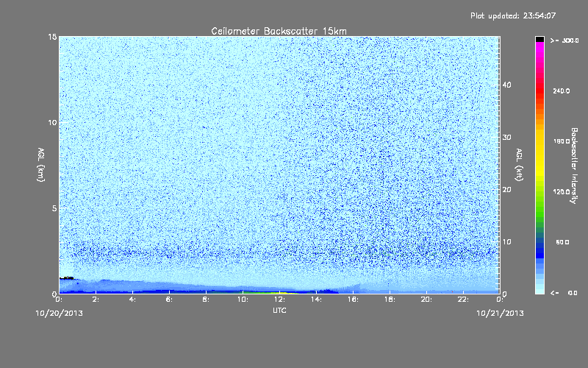Image resolution: width=588 pixels, height=368 pixels.
Task: Click the 'Backscatter Intensity' colorbar label
Action: tap(574, 166)
